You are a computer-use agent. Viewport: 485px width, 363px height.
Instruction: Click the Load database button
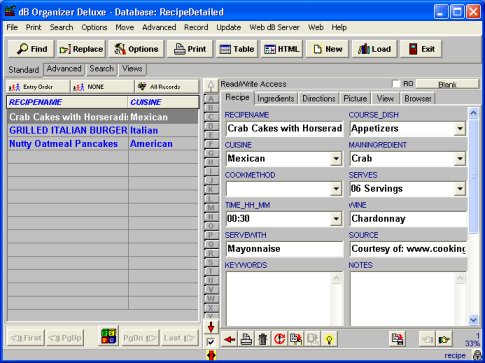click(374, 49)
